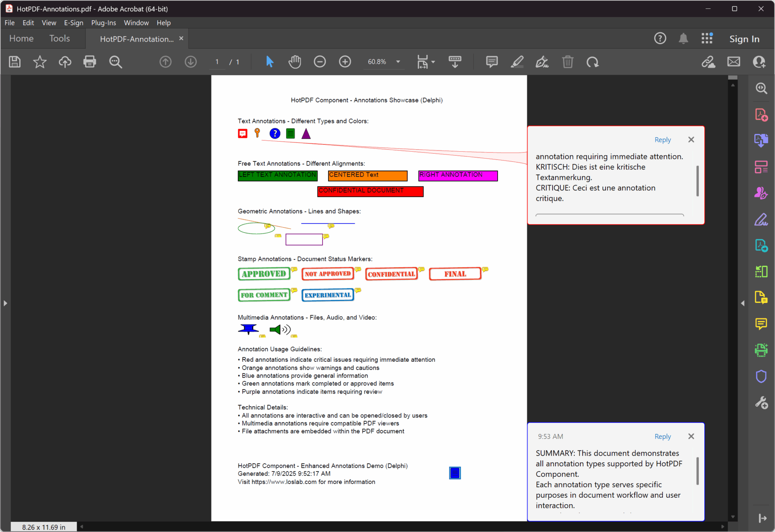The width and height of the screenshot is (775, 532).
Task: Open the share by email icon
Action: tap(733, 62)
